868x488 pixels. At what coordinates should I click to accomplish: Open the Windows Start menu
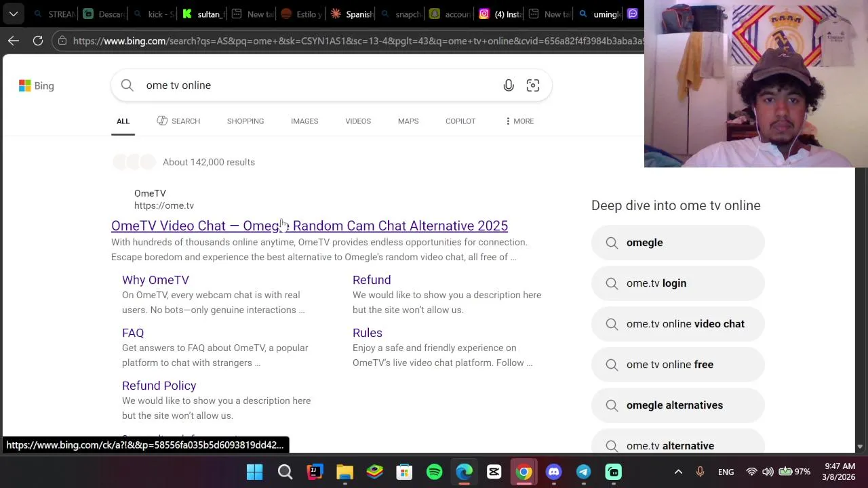[x=255, y=472]
